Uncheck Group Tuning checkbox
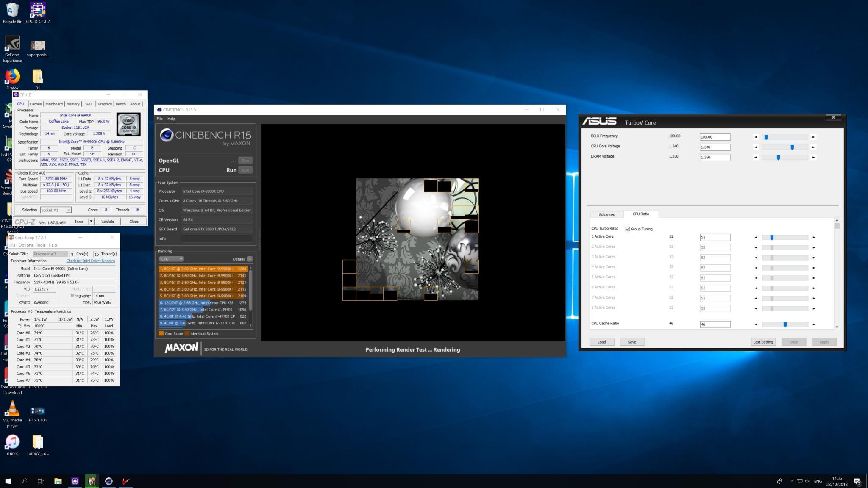The width and height of the screenshot is (868, 488). point(628,229)
